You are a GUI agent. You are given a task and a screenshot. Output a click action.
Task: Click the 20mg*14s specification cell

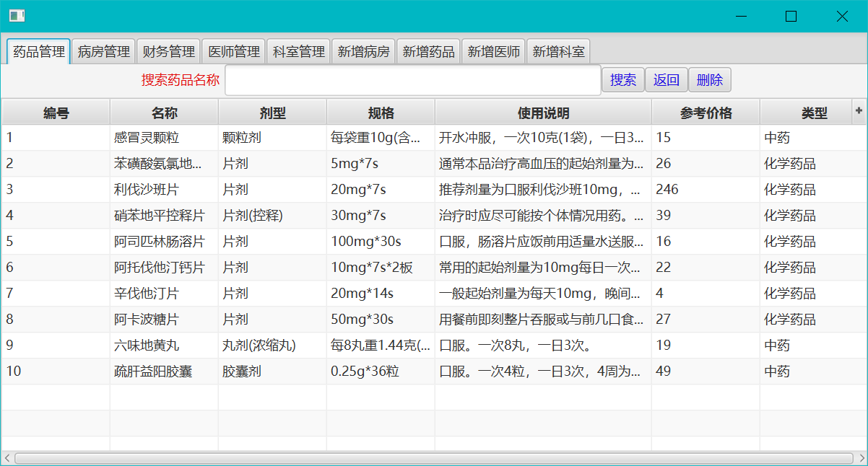tap(381, 294)
